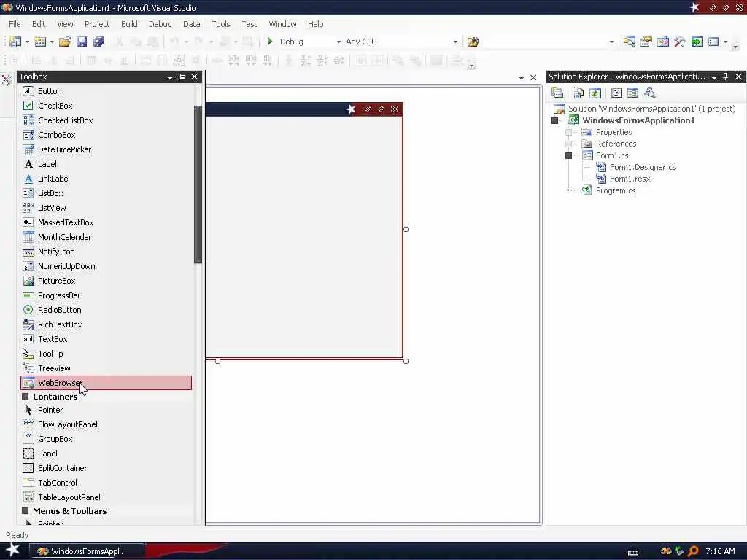Select Form1.Designer.cs in Solution Explorer
Screen dimensions: 747x560
(x=643, y=167)
